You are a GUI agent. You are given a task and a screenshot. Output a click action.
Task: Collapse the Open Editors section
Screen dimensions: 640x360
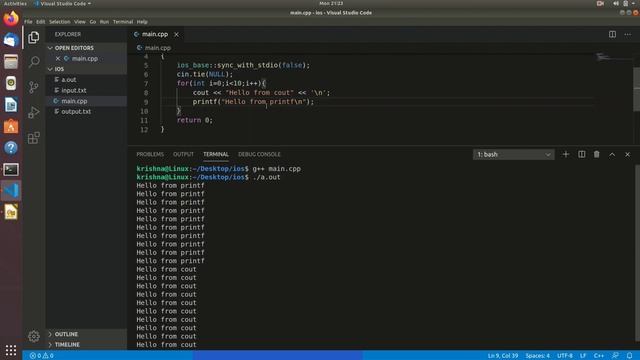(x=86, y=48)
